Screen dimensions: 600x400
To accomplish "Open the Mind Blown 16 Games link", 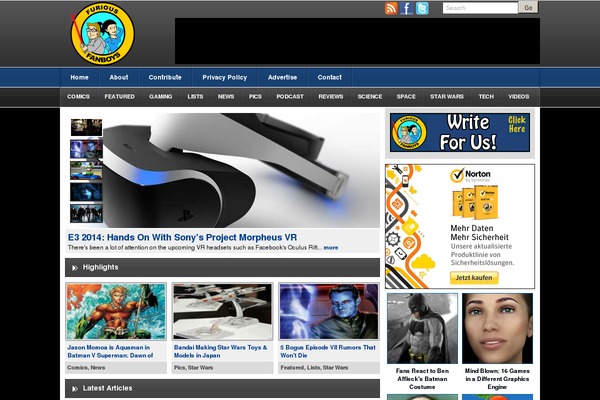I will point(497,379).
